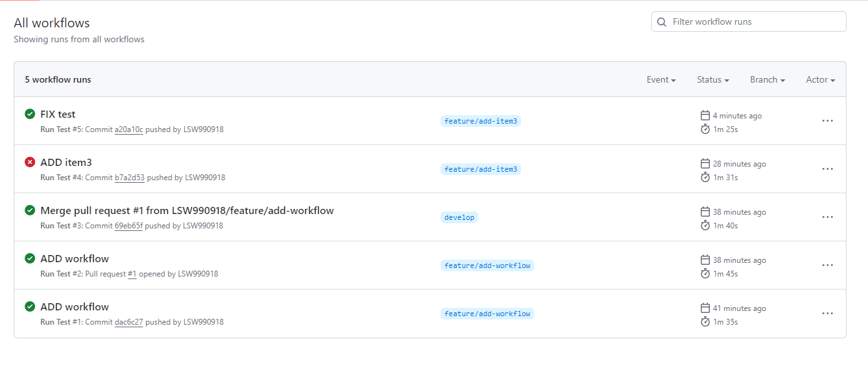Click the success status icon for FIX test
Image resolution: width=868 pixels, height=365 pixels.
click(x=30, y=114)
